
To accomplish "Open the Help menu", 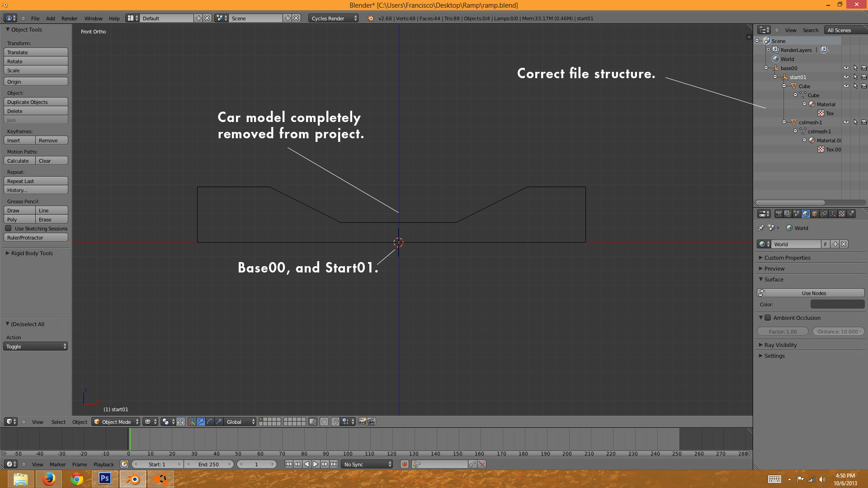I will [114, 18].
